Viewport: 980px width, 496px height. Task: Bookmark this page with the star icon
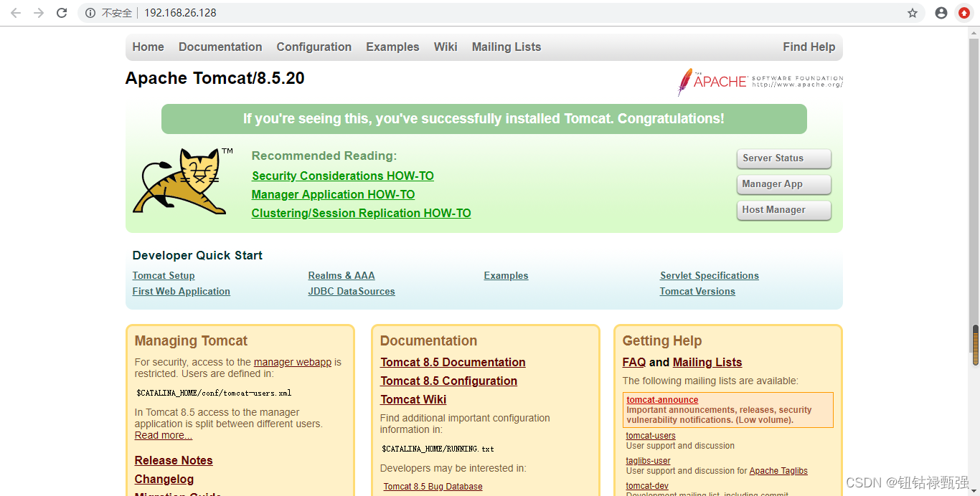[x=913, y=13]
